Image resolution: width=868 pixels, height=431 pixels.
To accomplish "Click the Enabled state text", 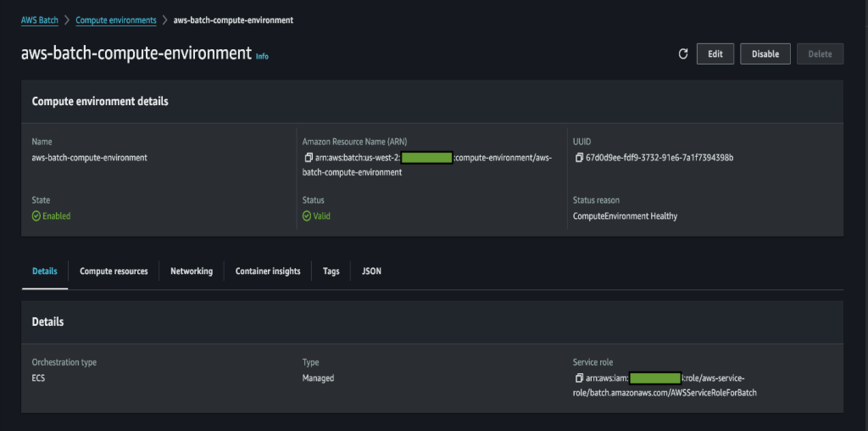I will (x=57, y=216).
